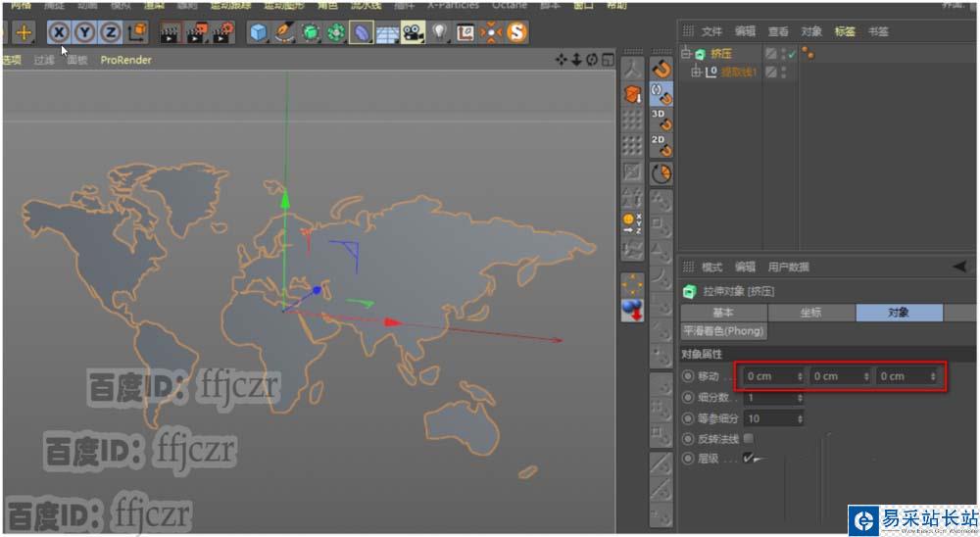980x537 pixels.
Task: Open the render settings
Action: (223, 32)
